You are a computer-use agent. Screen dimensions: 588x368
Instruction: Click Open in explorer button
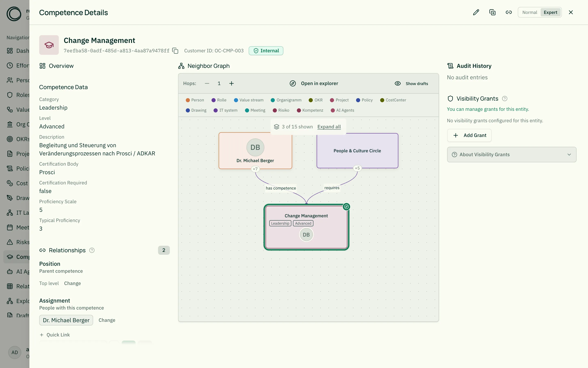tap(314, 83)
